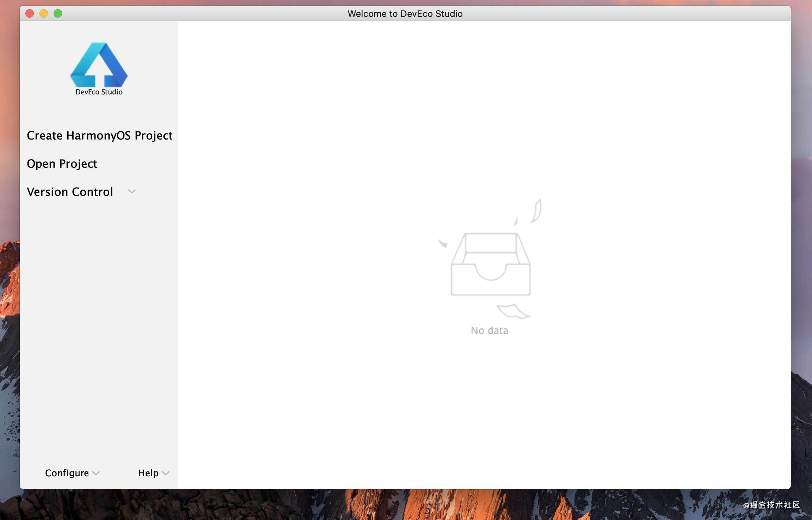Open the Configure dropdown menu
Viewport: 812px width, 520px height.
[x=72, y=473]
